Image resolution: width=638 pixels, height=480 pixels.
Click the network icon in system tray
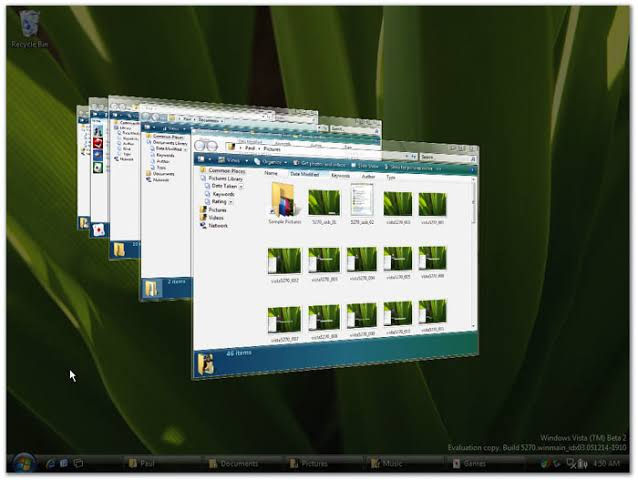[572, 463]
